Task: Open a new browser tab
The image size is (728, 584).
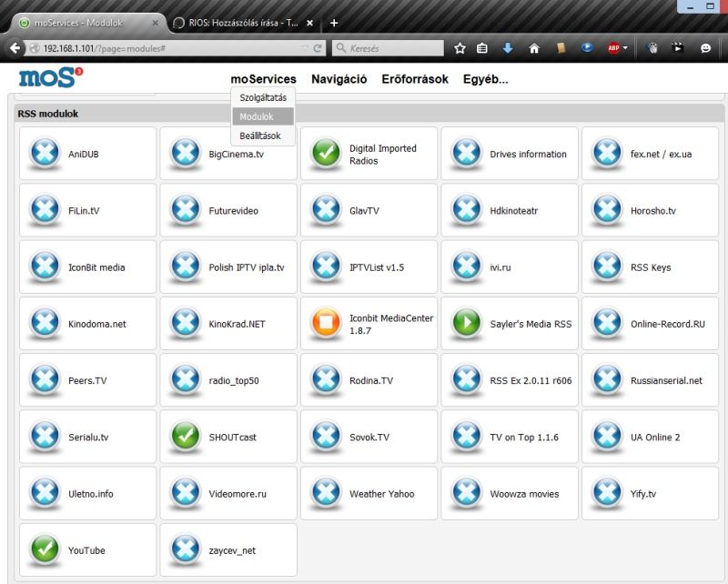Action: coord(334,23)
